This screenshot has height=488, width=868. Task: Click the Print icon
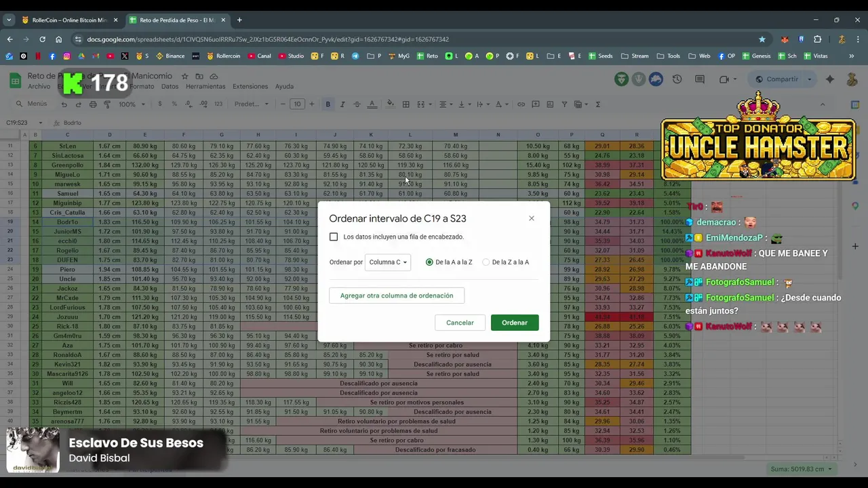coord(93,104)
